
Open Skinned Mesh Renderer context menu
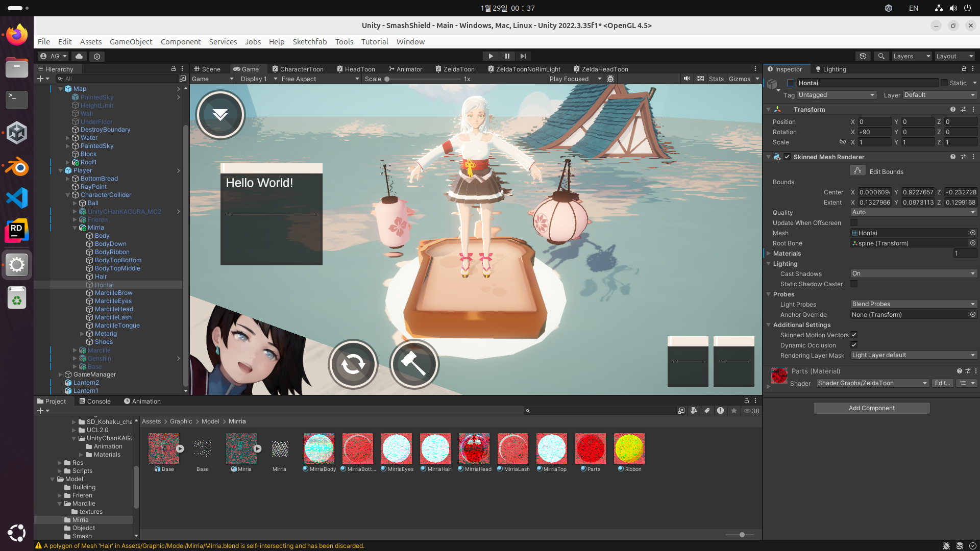click(973, 157)
